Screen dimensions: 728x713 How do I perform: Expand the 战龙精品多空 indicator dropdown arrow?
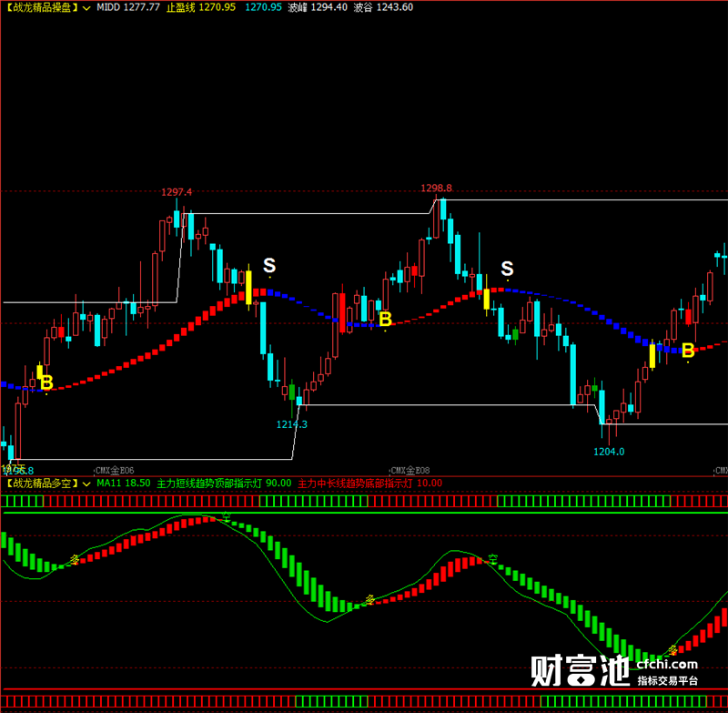pyautogui.click(x=86, y=484)
